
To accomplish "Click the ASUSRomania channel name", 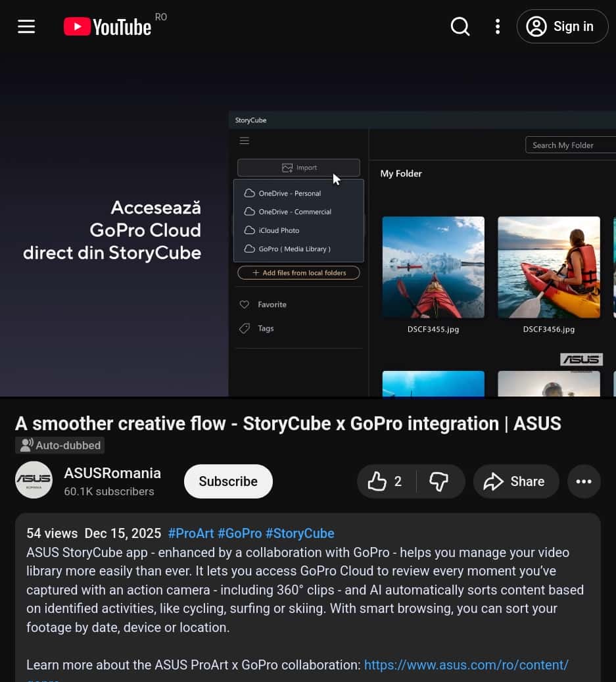I will tap(112, 473).
